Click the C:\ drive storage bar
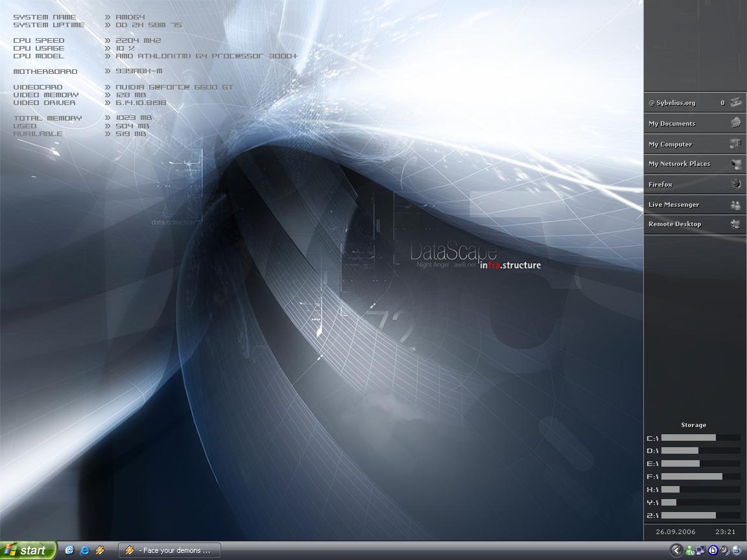The width and height of the screenshot is (747, 560). pos(700,438)
